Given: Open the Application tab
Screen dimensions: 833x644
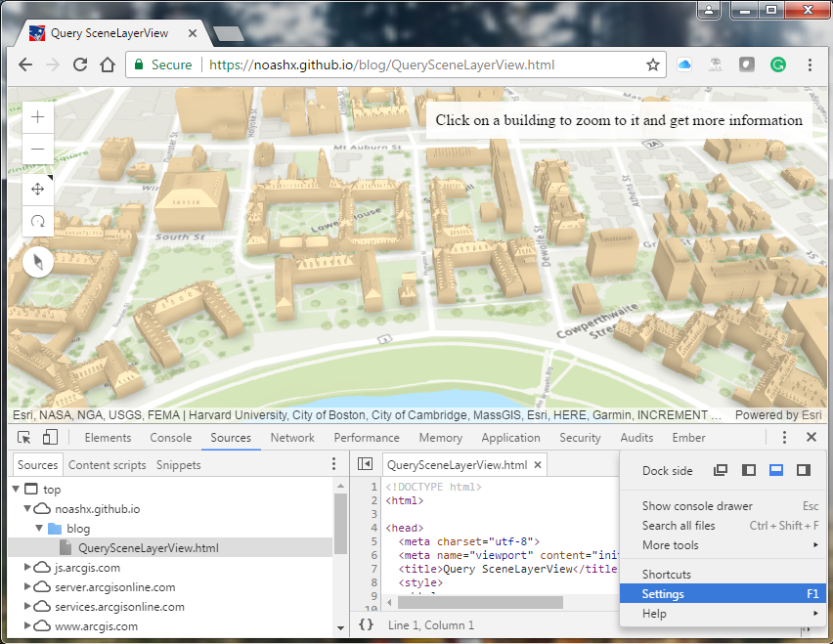Looking at the screenshot, I should pos(510,438).
